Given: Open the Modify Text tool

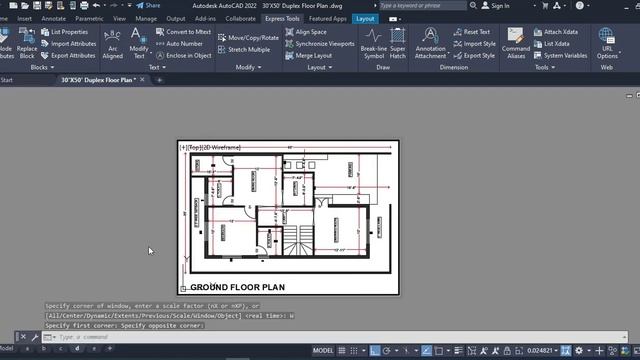Looking at the screenshot, I should [139, 43].
